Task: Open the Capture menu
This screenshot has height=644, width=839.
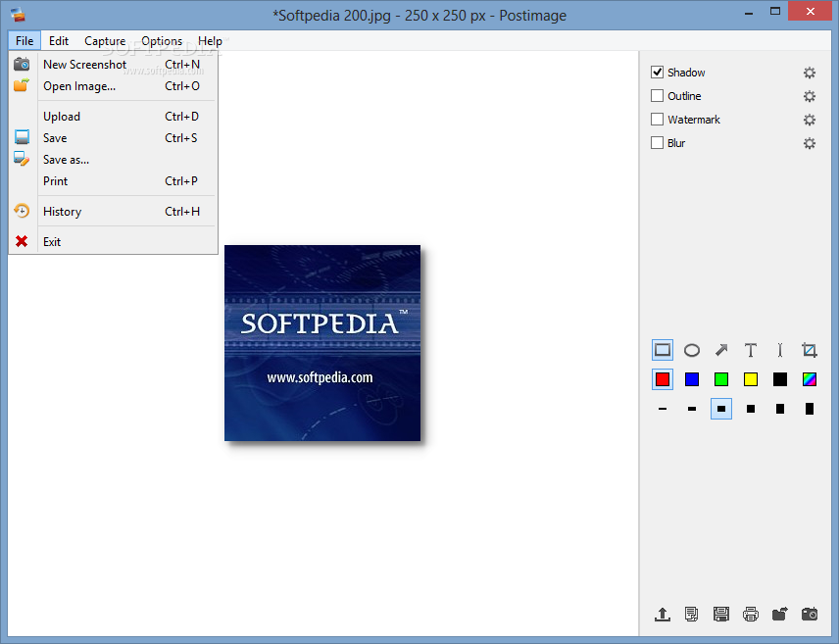Action: pos(105,41)
